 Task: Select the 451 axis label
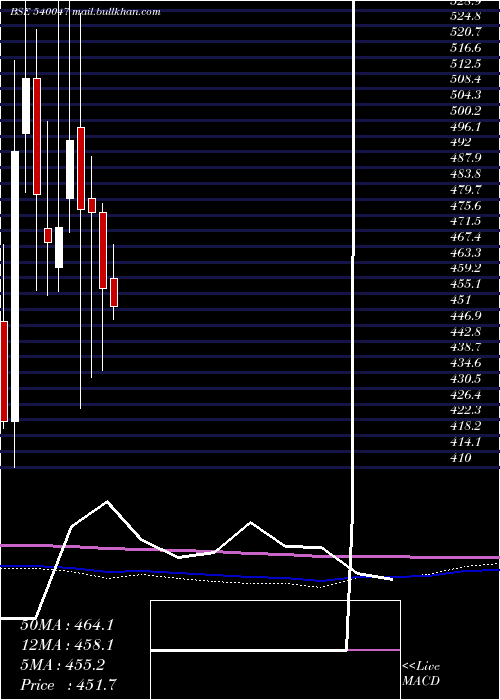(x=461, y=300)
